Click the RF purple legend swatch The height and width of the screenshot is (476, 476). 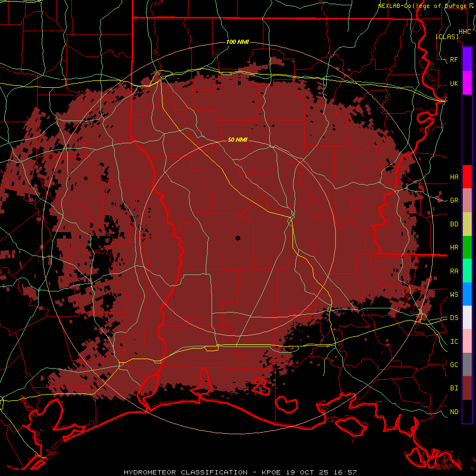pyautogui.click(x=467, y=59)
